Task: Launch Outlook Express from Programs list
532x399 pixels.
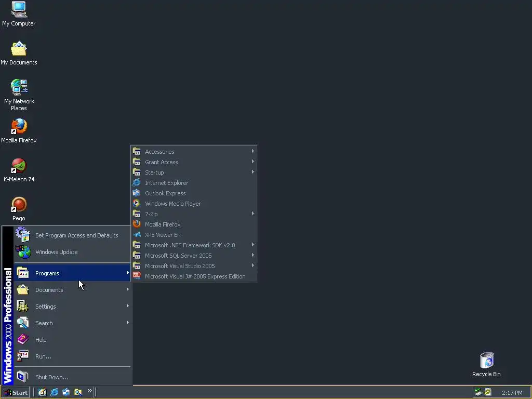Action: tap(194, 193)
